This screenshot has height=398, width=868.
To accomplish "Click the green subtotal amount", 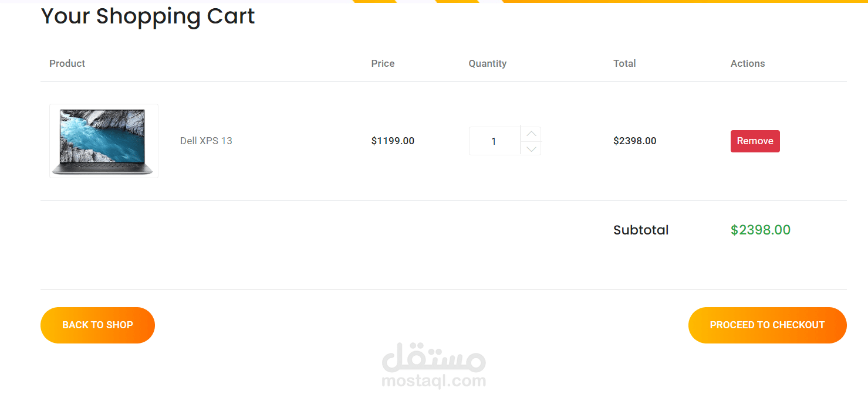I will click(760, 230).
